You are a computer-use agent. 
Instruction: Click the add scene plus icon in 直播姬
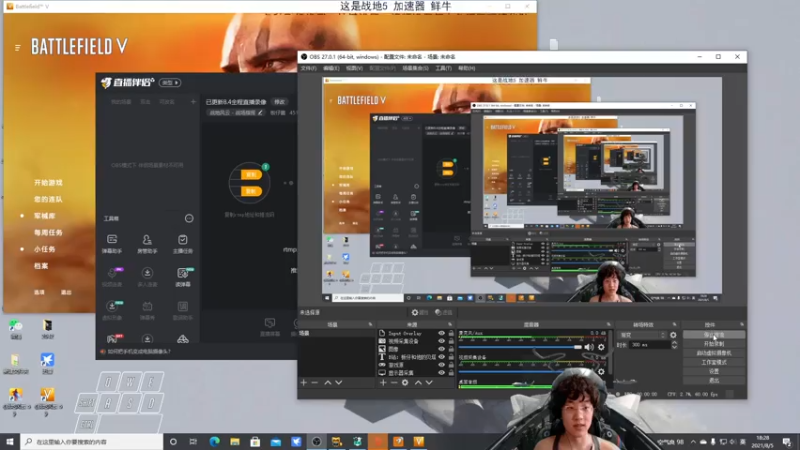click(x=193, y=102)
